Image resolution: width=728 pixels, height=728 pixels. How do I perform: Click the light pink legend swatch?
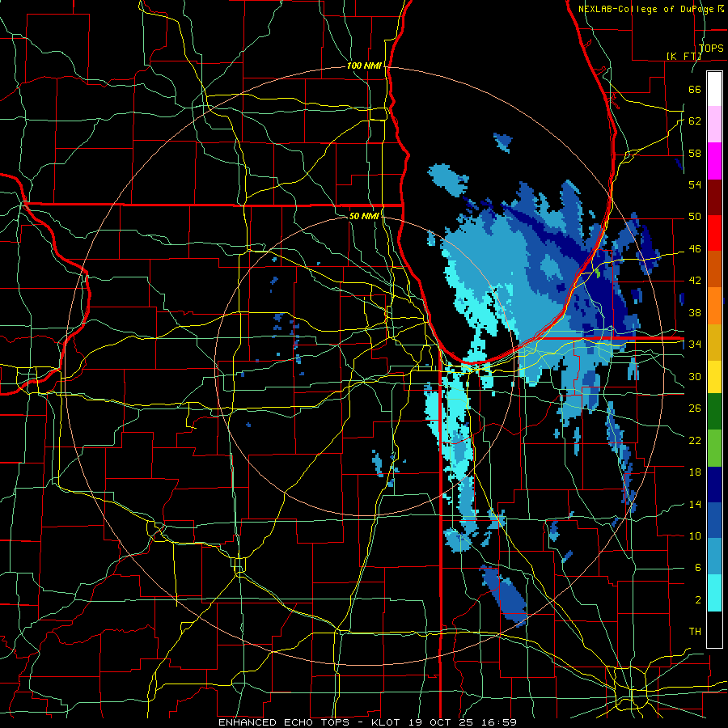click(714, 125)
